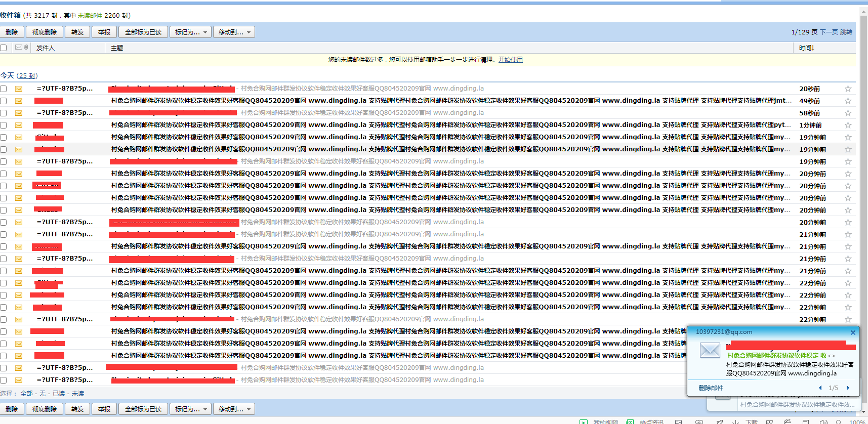This screenshot has width=868, height=424.
Task: Click the 开始使用 link in the notice bar
Action: 510,60
